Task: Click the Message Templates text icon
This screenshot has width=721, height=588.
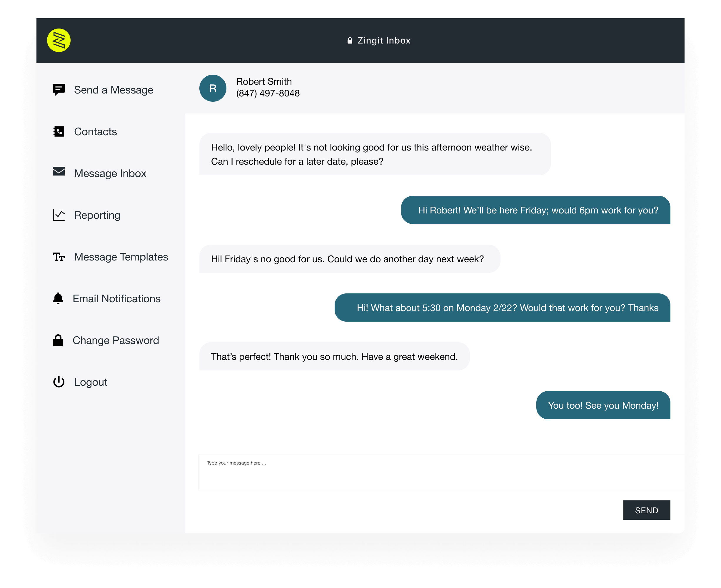Action: [x=59, y=257]
